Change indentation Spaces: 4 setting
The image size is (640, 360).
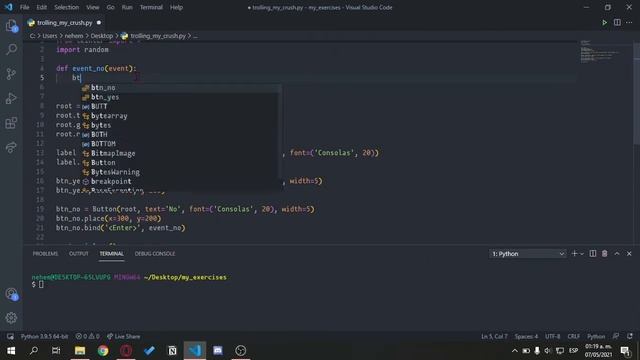click(x=526, y=336)
